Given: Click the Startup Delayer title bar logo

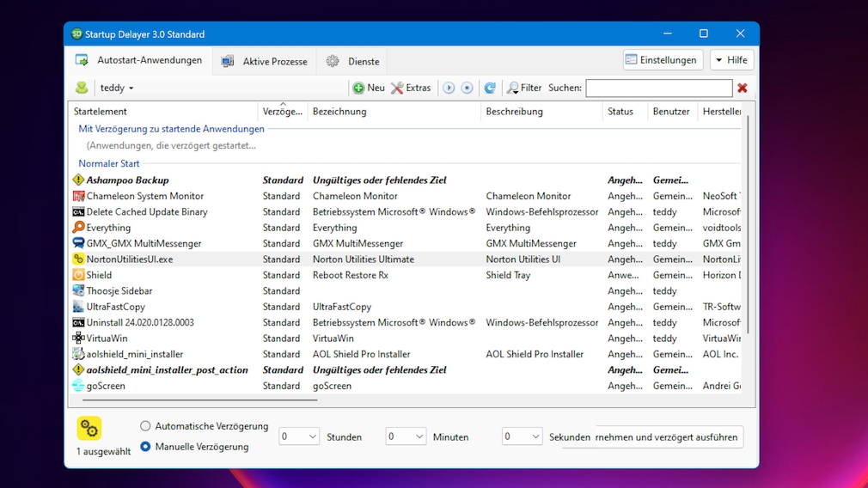Looking at the screenshot, I should [x=76, y=34].
